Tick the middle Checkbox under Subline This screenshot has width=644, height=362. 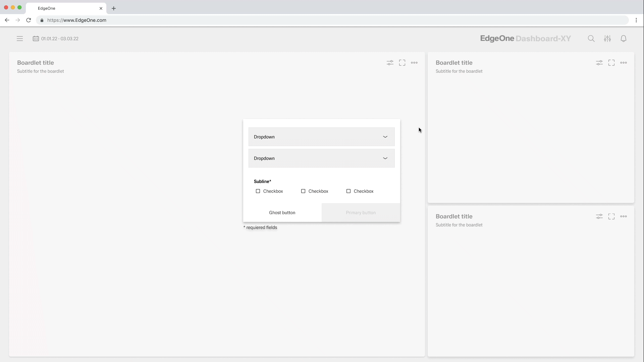(x=303, y=191)
